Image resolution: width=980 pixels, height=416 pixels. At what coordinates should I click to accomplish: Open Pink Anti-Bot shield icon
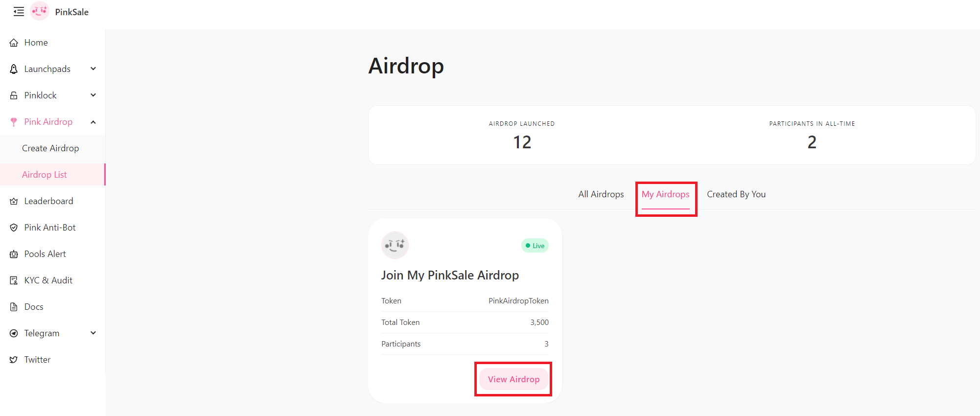[14, 227]
